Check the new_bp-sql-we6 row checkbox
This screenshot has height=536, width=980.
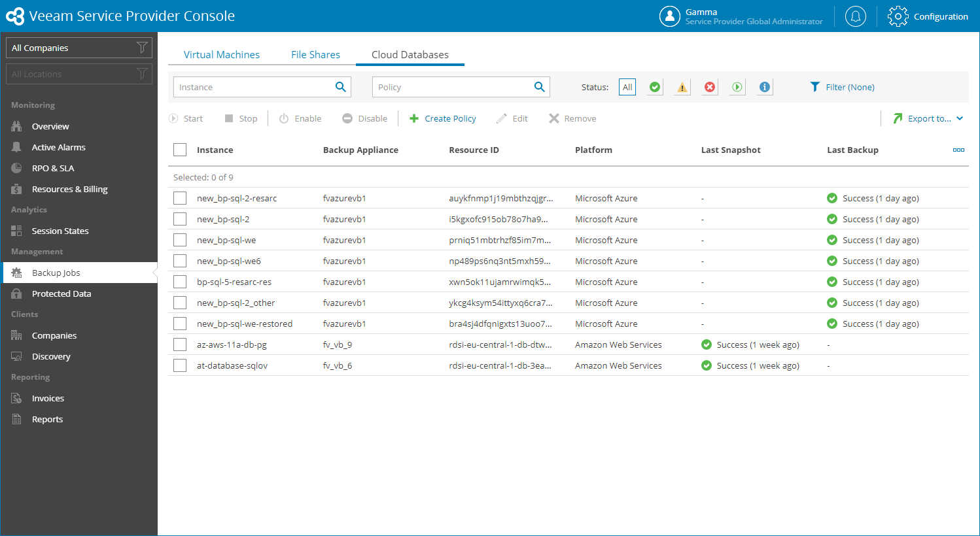tap(180, 261)
